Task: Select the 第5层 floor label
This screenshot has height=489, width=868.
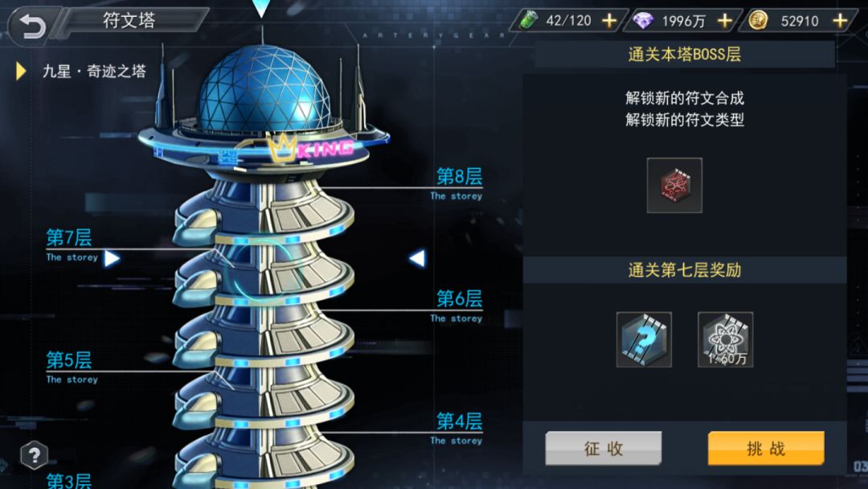Action: coord(68,360)
